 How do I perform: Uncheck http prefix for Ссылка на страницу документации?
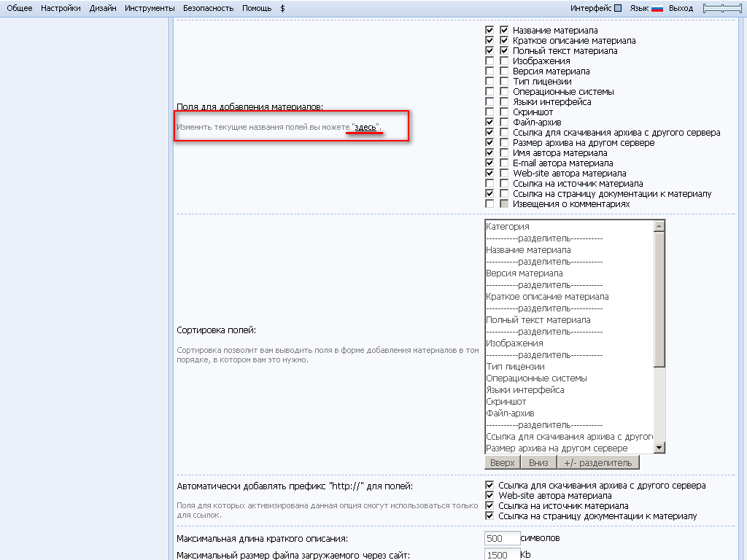tap(489, 516)
